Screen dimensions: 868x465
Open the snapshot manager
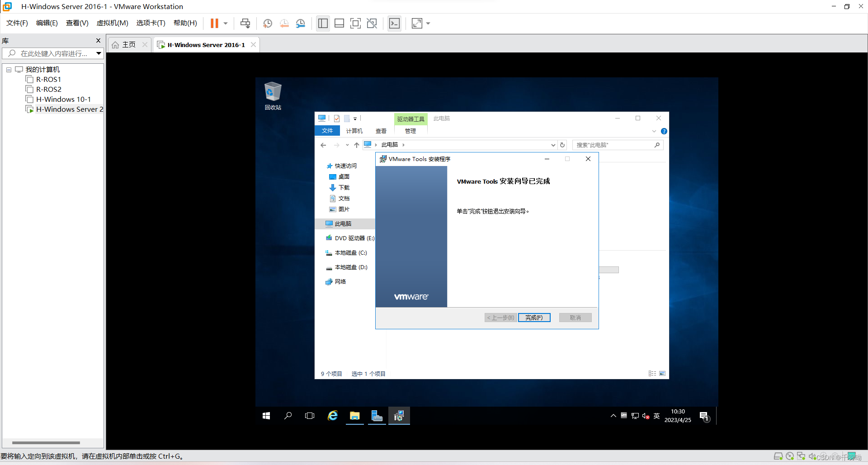click(x=301, y=23)
